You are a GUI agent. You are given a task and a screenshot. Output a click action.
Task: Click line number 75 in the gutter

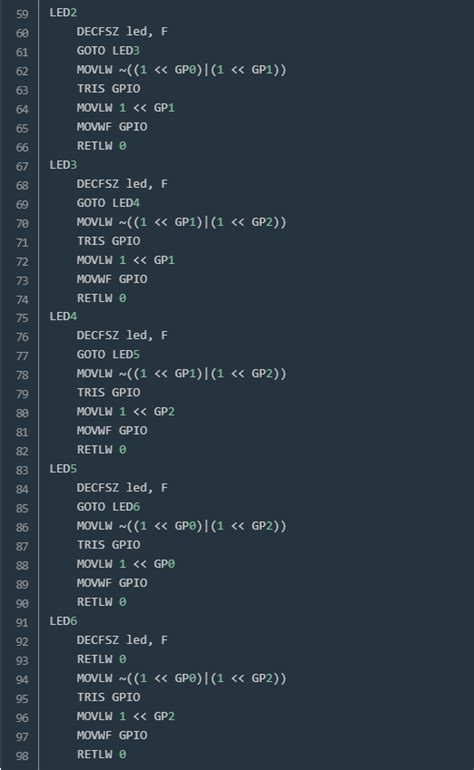pos(22,318)
